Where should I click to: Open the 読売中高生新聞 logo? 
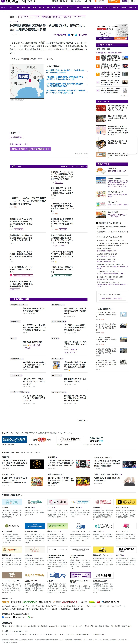42,440
